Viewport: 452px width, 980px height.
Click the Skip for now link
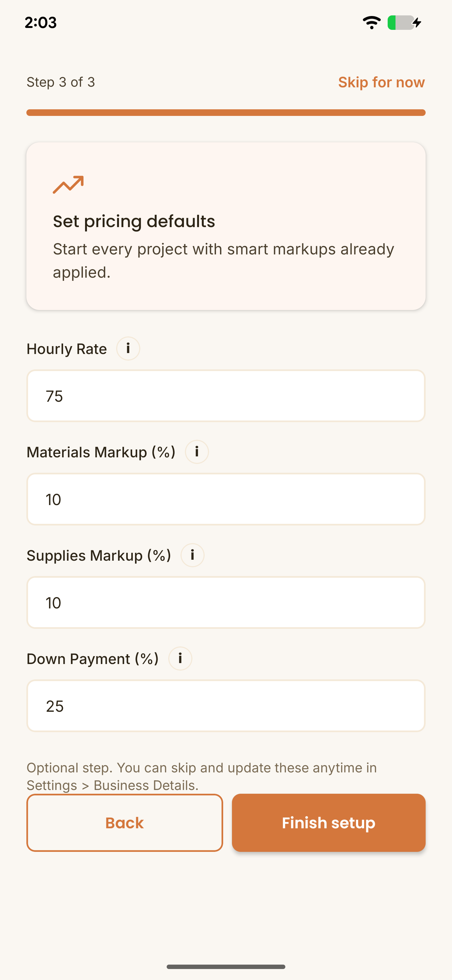coord(381,82)
